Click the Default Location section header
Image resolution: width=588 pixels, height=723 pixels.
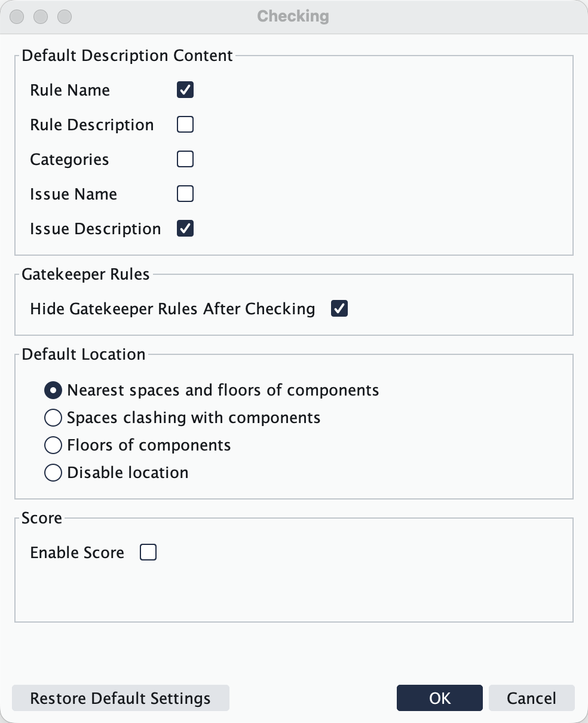pos(83,354)
